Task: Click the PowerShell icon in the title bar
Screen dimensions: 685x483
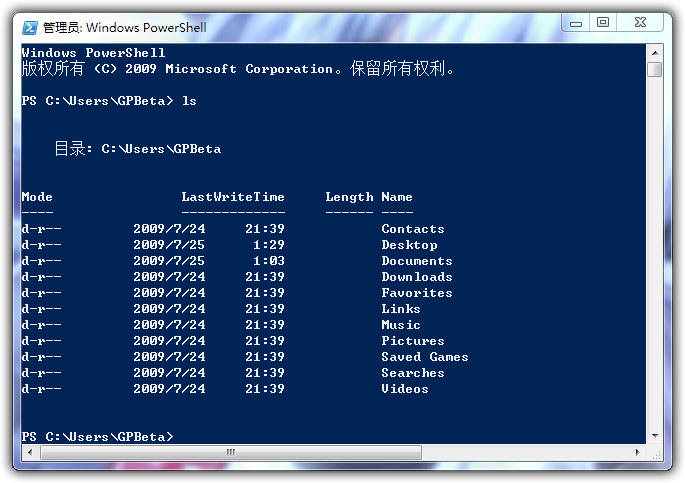Action: click(31, 27)
